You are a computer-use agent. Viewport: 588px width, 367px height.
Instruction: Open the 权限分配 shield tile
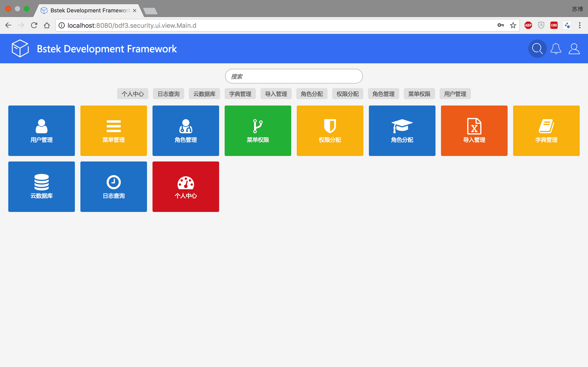pos(330,131)
